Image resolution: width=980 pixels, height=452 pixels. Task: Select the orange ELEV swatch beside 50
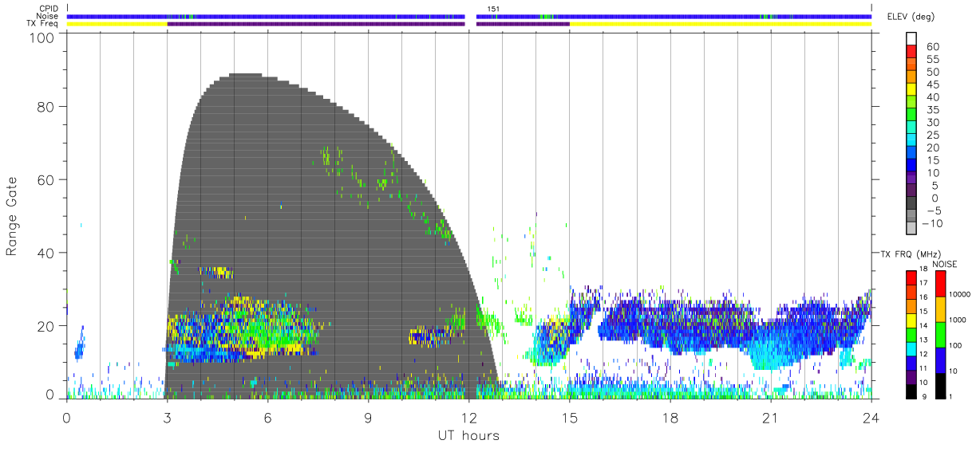(911, 76)
